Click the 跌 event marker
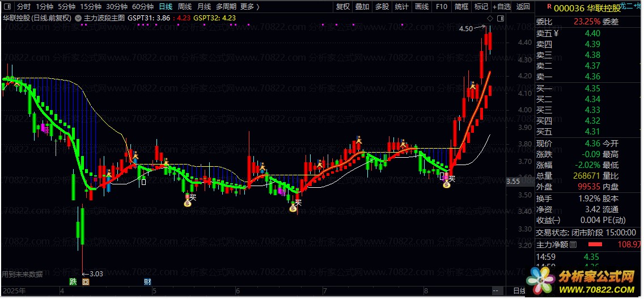The image size is (644, 299). [x=73, y=282]
